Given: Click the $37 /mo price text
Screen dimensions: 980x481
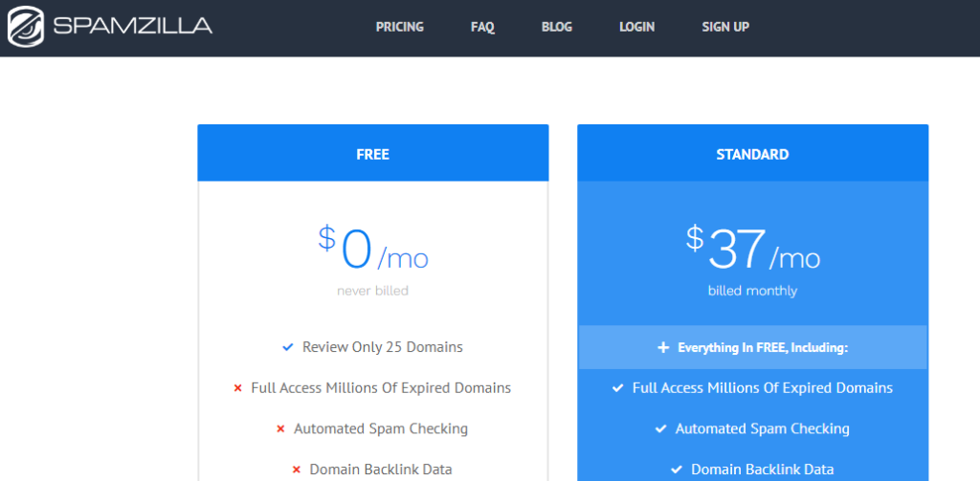Looking at the screenshot, I should point(752,248).
